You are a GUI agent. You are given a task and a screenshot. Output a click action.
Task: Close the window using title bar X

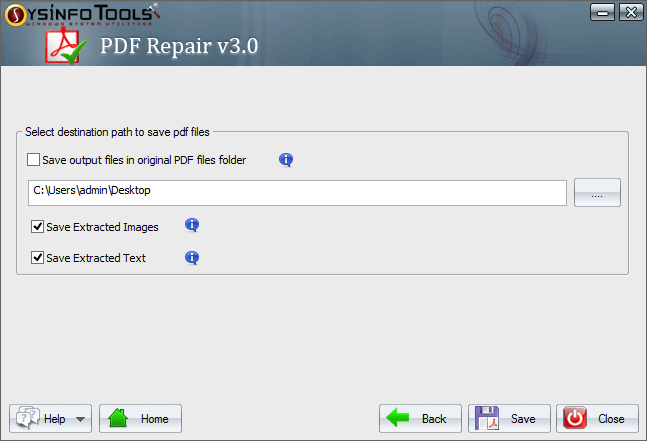click(x=629, y=12)
